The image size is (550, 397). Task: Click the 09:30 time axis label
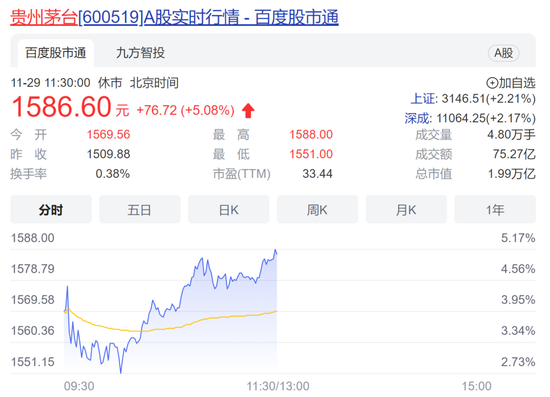(79, 386)
